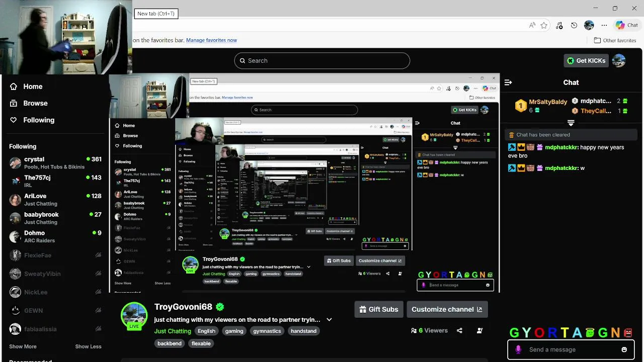644x362 pixels.
Task: Select the flexable tag
Action: pos(201,343)
